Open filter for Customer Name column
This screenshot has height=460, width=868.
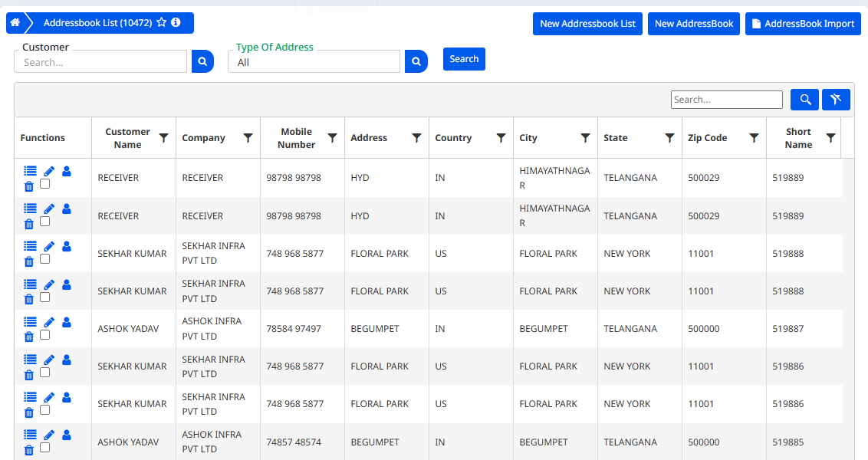click(164, 138)
